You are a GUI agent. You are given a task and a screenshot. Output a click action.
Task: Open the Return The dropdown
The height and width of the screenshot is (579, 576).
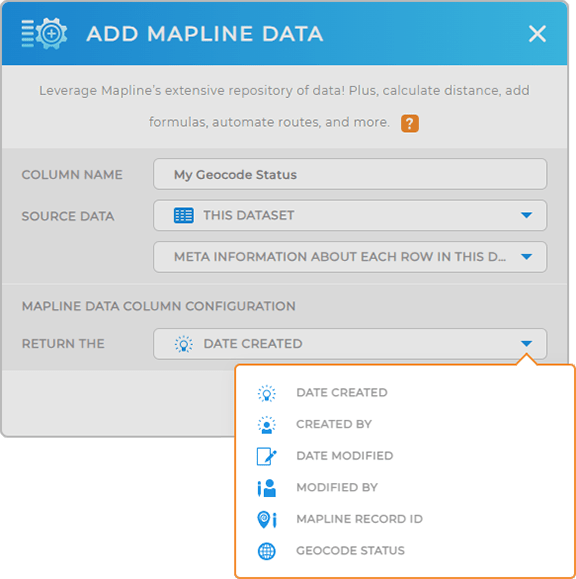350,344
